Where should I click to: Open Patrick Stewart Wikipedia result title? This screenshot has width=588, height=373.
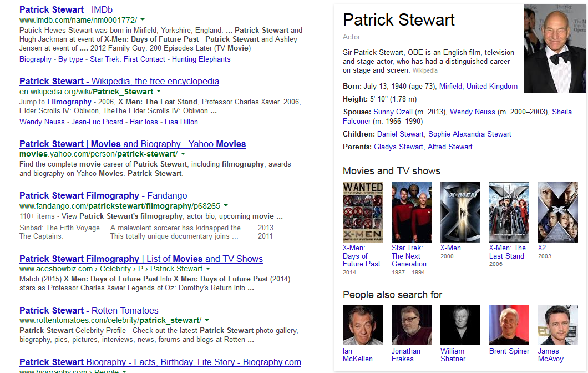tap(119, 82)
